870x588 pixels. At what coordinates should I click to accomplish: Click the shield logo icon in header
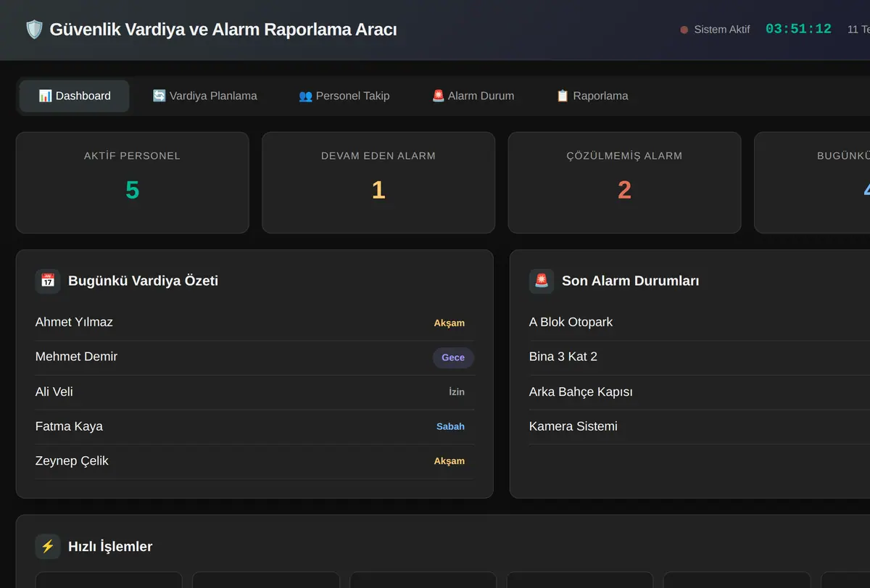[x=34, y=30]
